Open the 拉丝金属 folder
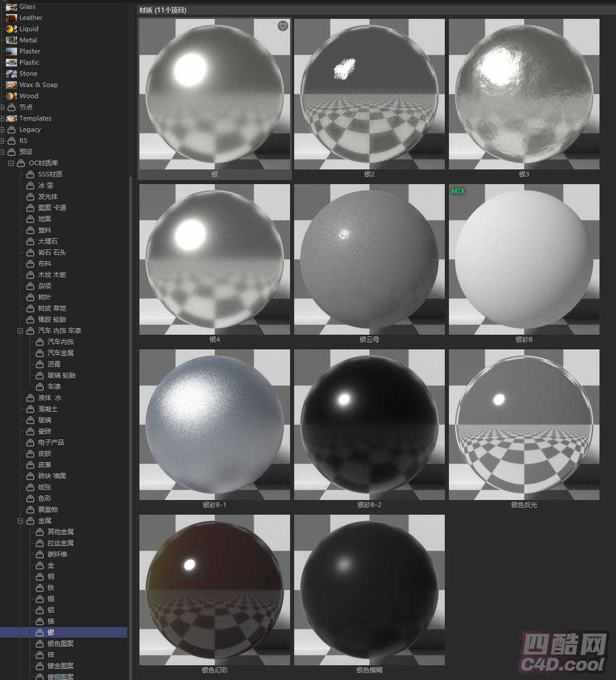616x680 pixels. coord(60,543)
